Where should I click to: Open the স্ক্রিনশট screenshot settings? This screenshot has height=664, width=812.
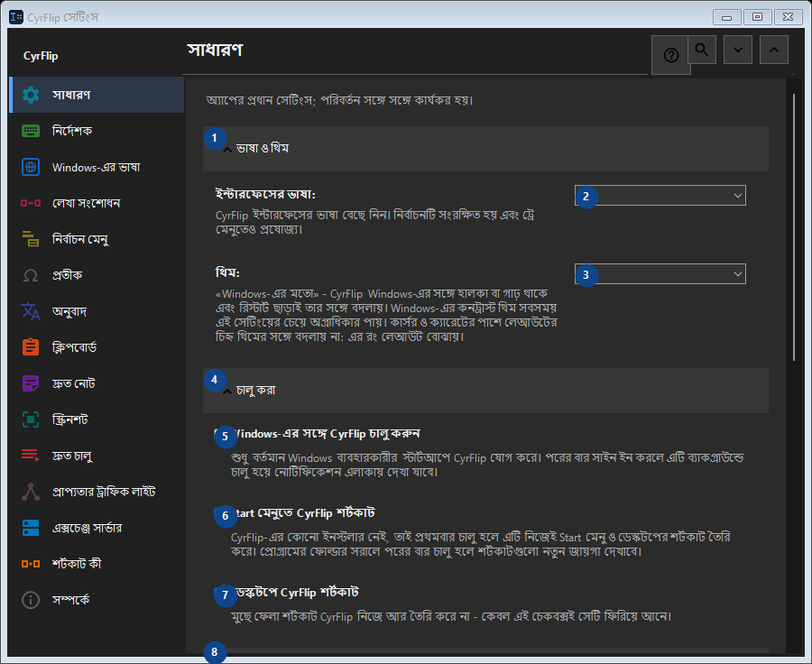coord(97,420)
